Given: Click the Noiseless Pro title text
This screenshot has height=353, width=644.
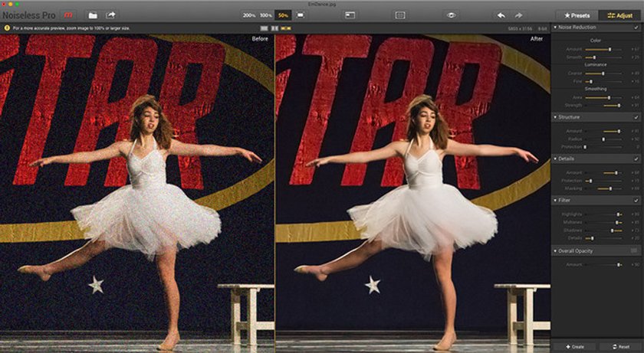Looking at the screenshot, I should (x=29, y=15).
